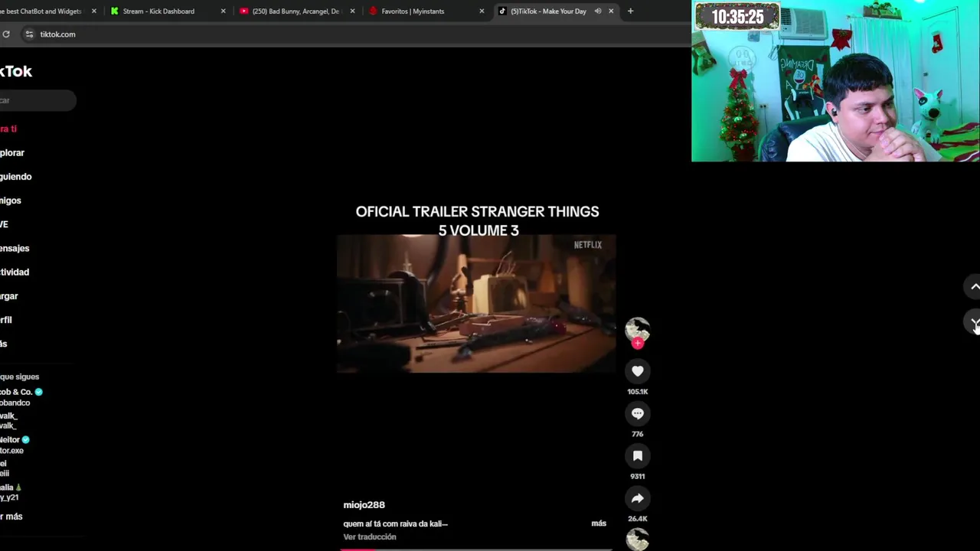Screen dimensions: 980x551
Task: Expand caption with más button
Action: (x=599, y=523)
